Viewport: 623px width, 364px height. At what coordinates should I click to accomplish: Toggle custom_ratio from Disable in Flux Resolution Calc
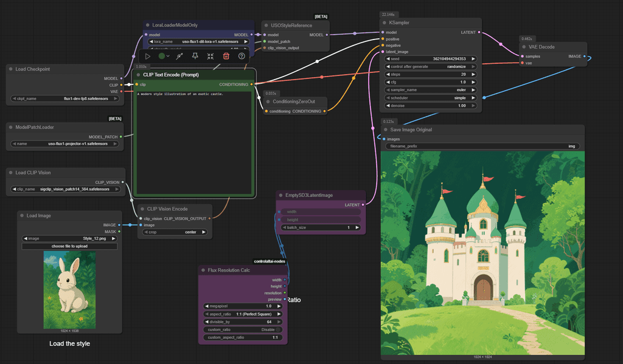242,329
